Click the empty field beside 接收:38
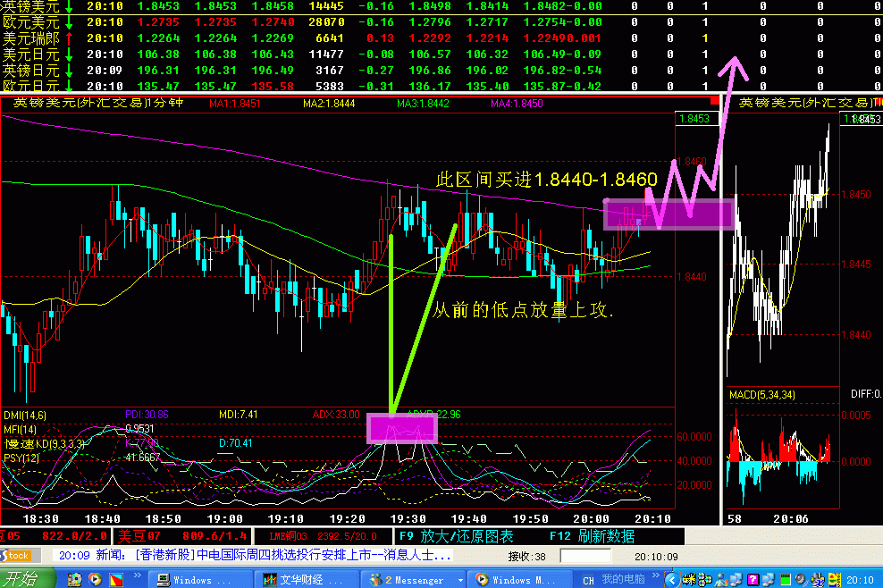This screenshot has height=588, width=883. 585,557
